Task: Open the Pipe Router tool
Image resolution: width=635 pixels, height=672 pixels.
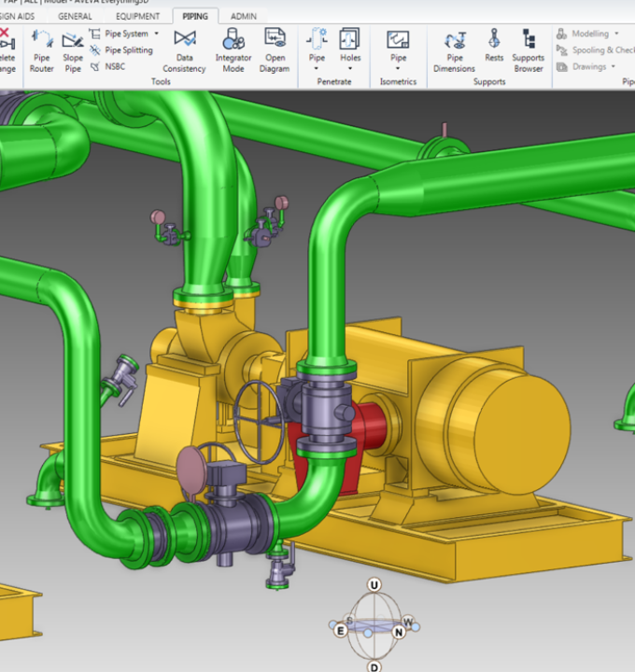Action: (x=42, y=49)
